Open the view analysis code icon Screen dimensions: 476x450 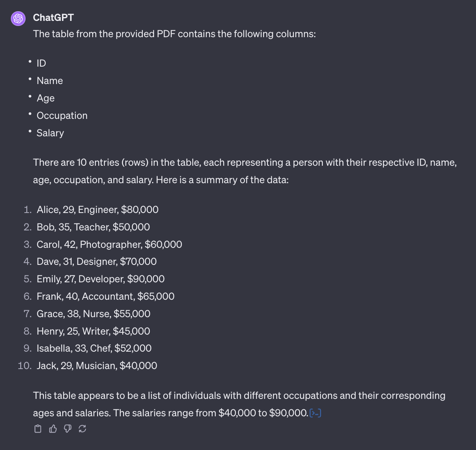(x=315, y=413)
